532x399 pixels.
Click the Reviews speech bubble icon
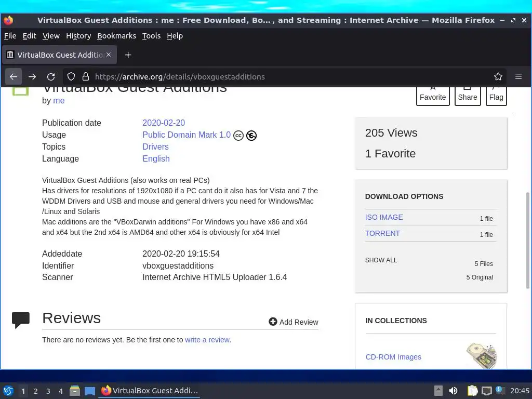(21, 320)
